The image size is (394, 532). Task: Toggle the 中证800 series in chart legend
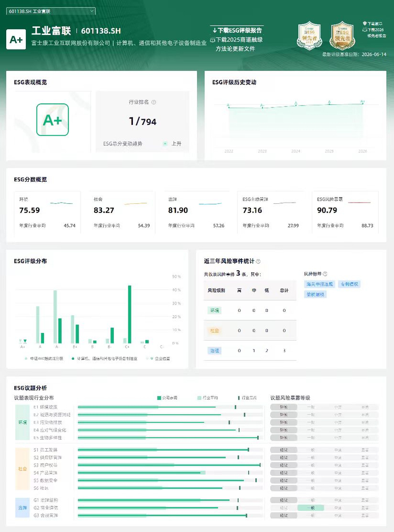pyautogui.click(x=44, y=359)
